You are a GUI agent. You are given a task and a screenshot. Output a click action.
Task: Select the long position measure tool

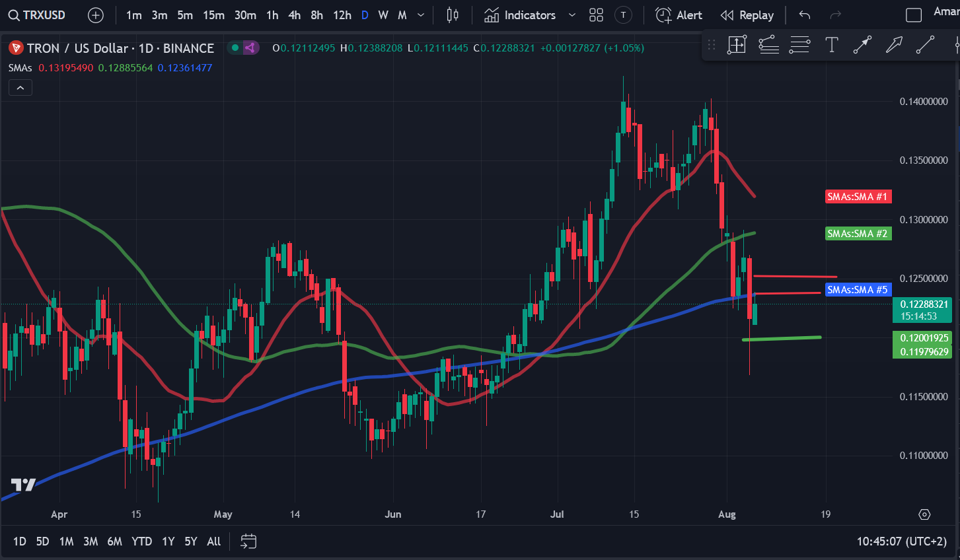[x=737, y=45]
